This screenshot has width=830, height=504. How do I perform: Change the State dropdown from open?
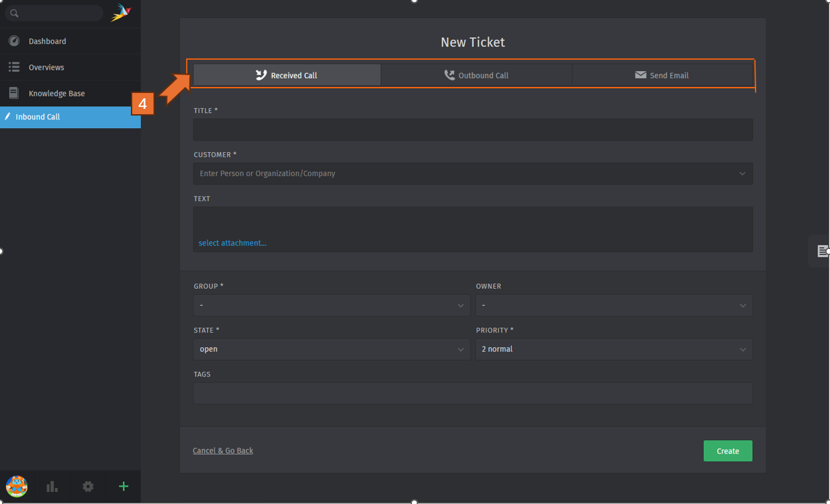pos(331,349)
